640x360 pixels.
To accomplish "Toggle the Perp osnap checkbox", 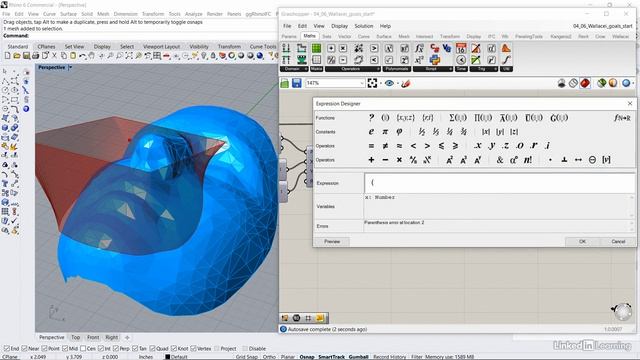I will pyautogui.click(x=116, y=349).
